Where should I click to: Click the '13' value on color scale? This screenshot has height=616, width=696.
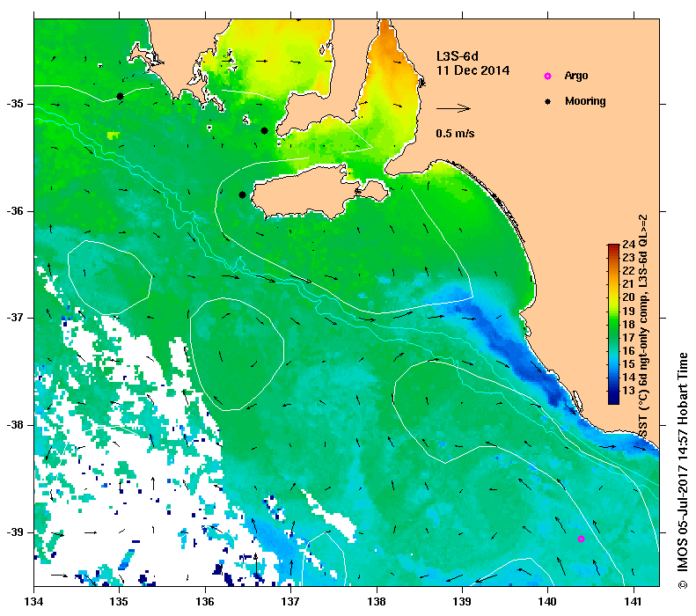628,391
